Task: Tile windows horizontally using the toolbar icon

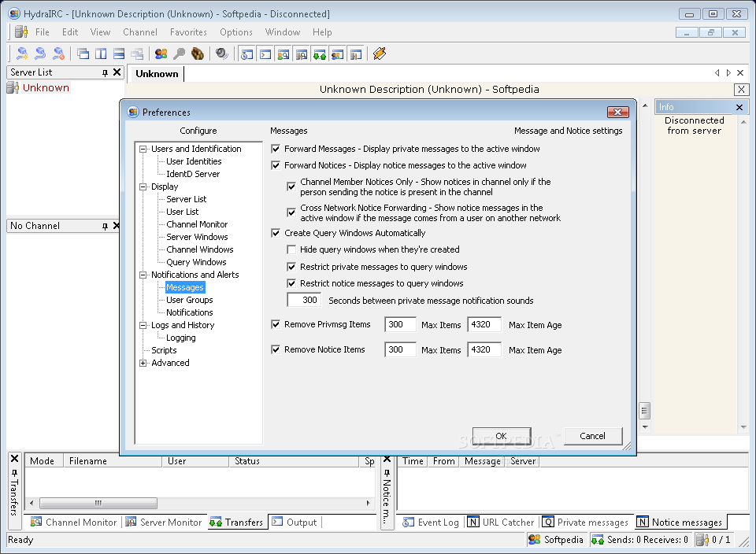Action: point(119,54)
